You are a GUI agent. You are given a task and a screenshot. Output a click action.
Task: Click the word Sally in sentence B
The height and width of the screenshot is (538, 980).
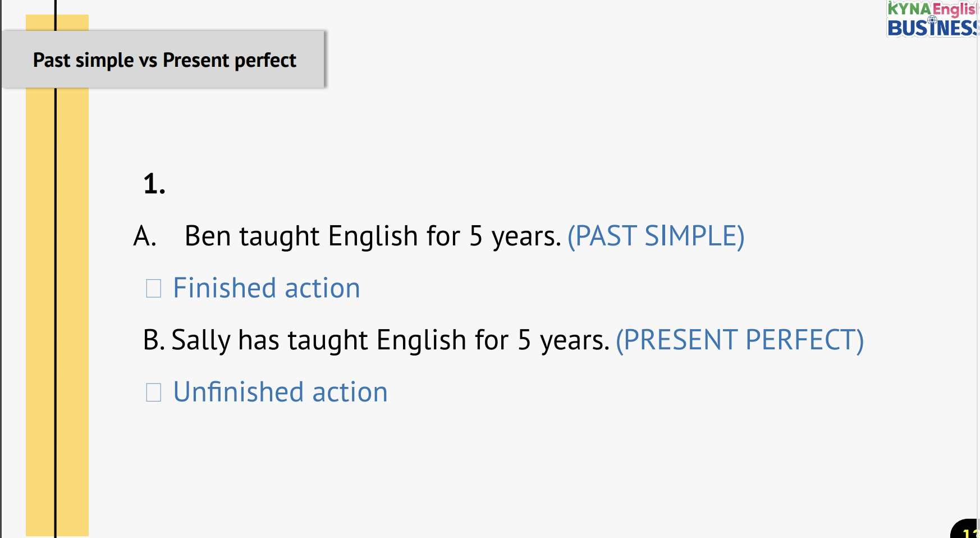coord(201,340)
